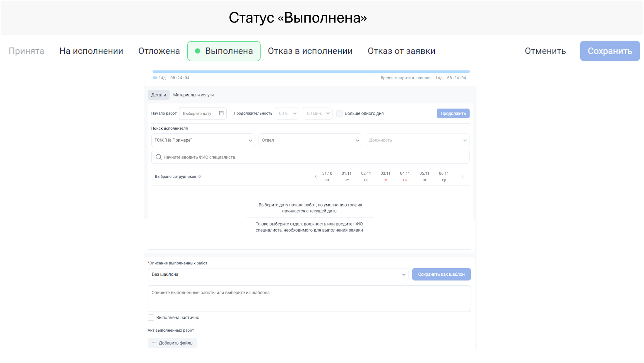Expand the ТСЖ "На Примере" organization dropdown
The height and width of the screenshot is (363, 644).
click(203, 140)
